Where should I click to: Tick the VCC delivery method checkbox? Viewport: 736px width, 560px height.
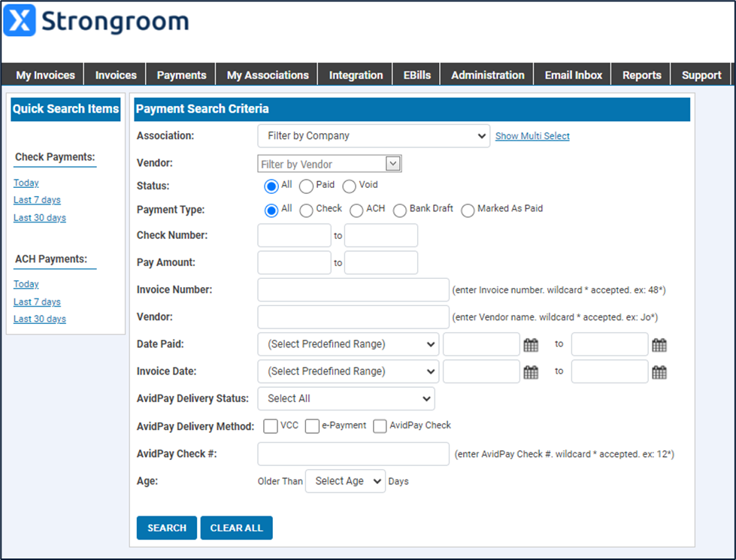tap(271, 426)
